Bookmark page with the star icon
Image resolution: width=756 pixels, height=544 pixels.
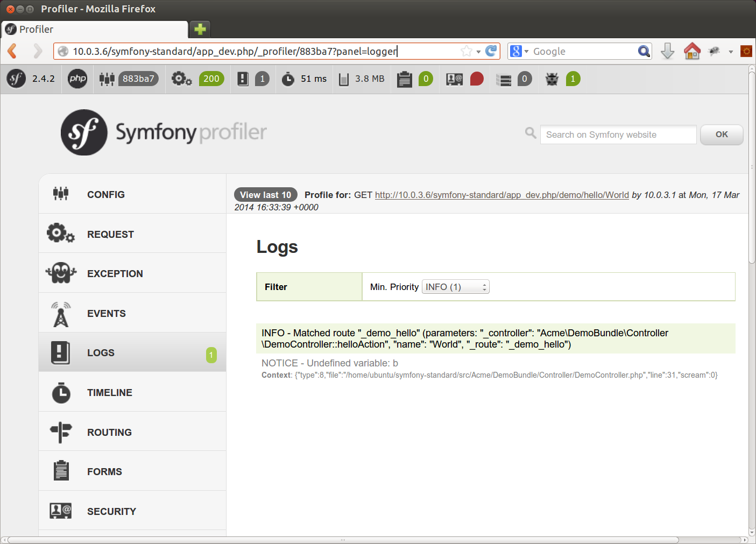[466, 51]
